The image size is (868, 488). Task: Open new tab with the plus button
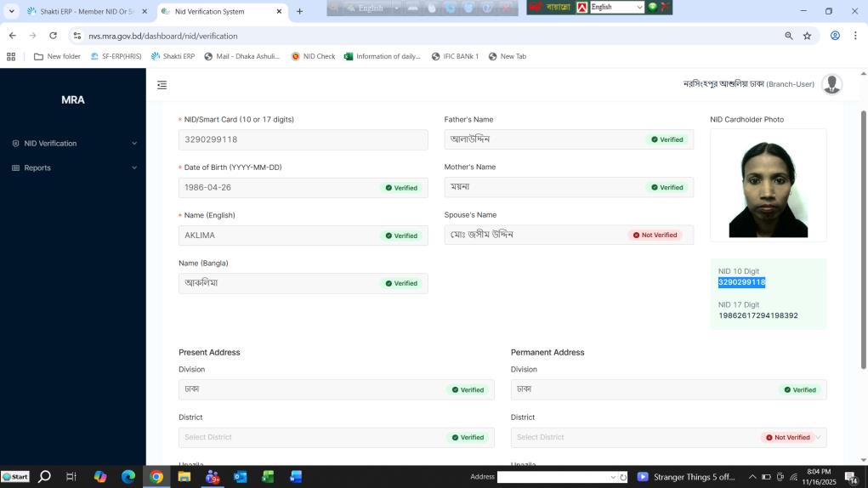point(299,12)
